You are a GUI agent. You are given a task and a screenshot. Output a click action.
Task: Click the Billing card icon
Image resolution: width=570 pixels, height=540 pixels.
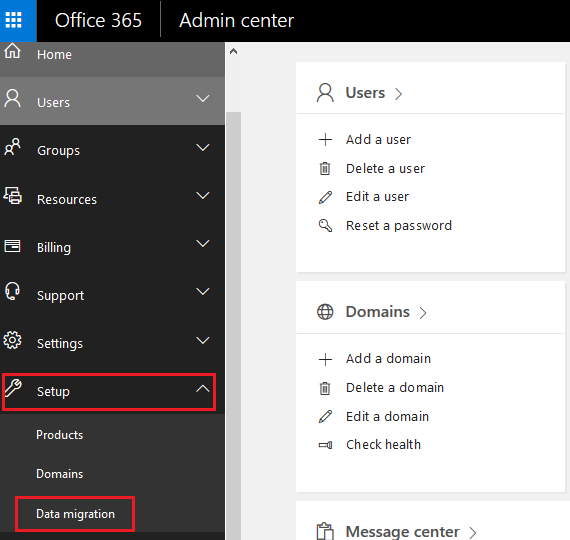(x=12, y=246)
